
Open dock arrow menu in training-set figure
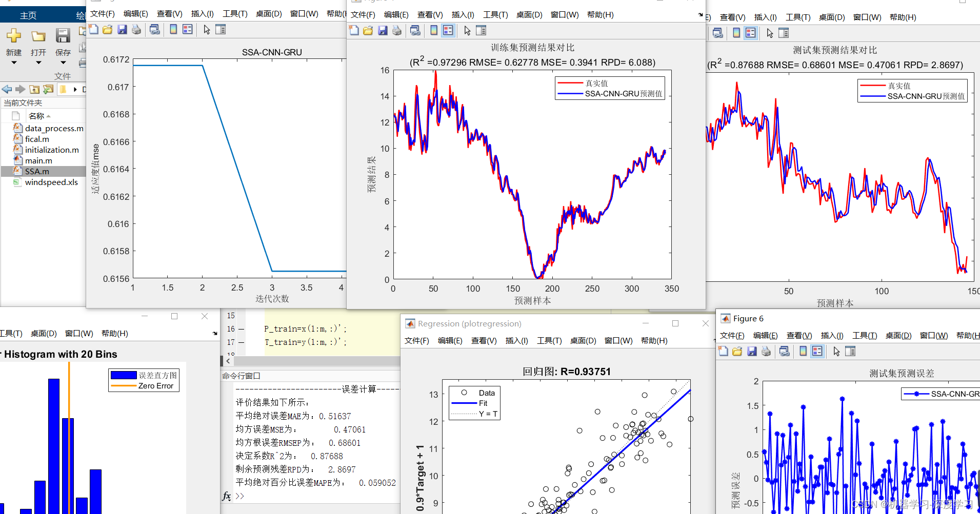701,15
